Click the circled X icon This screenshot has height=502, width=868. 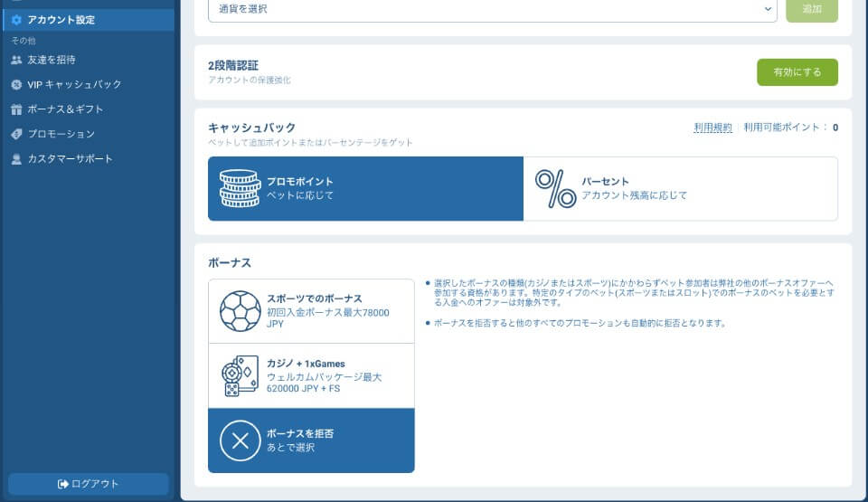click(240, 441)
